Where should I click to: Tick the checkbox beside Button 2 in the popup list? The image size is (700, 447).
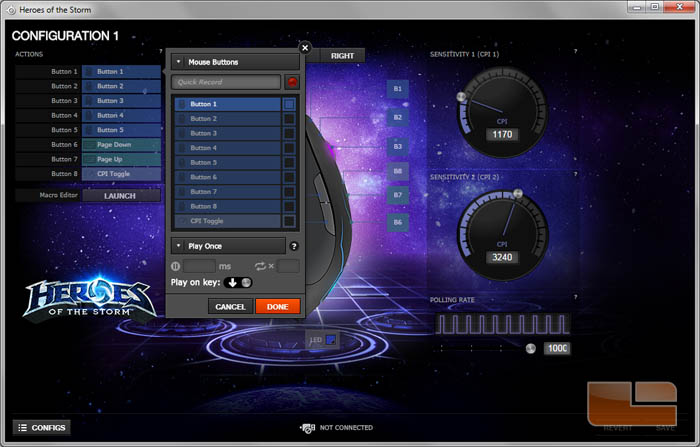click(x=289, y=119)
